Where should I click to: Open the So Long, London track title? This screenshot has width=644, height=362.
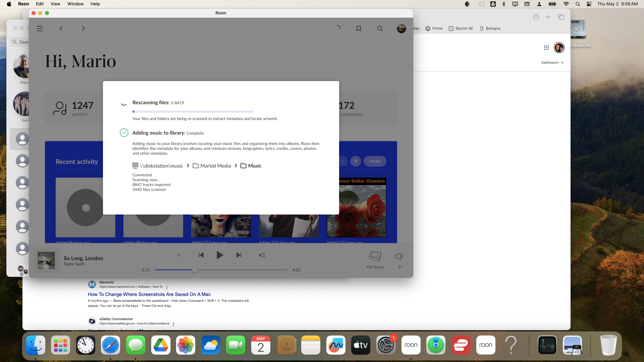tap(83, 258)
